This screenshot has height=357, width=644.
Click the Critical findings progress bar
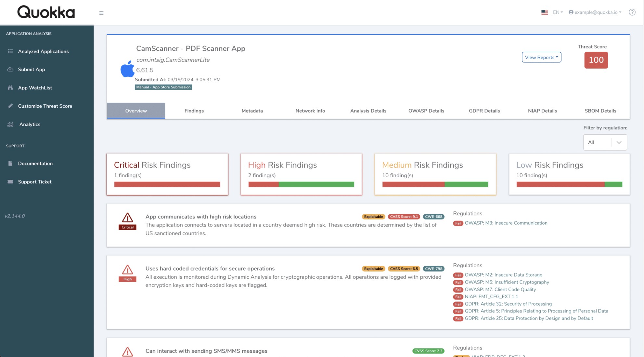[x=167, y=184]
